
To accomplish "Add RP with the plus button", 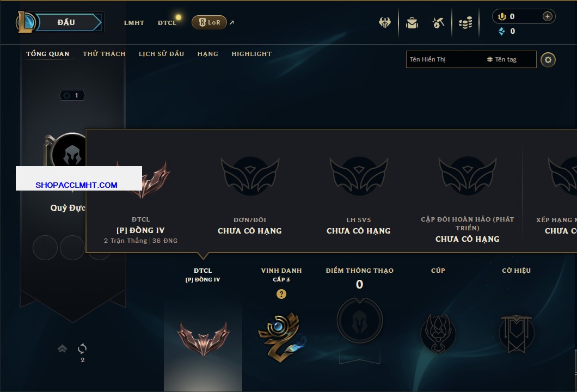I will 548,16.
